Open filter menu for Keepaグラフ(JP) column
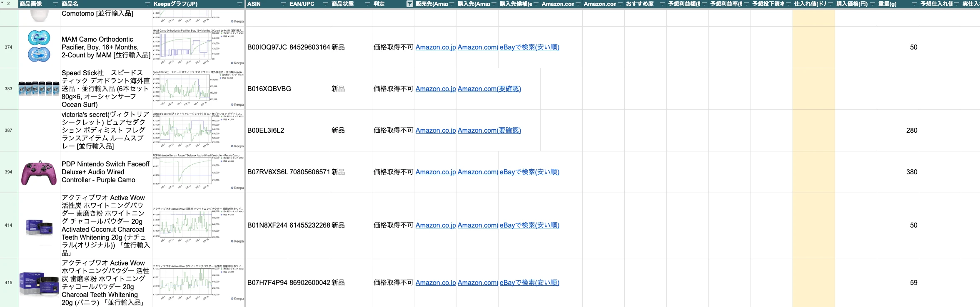Screen dimensions: 980x307 [240, 4]
